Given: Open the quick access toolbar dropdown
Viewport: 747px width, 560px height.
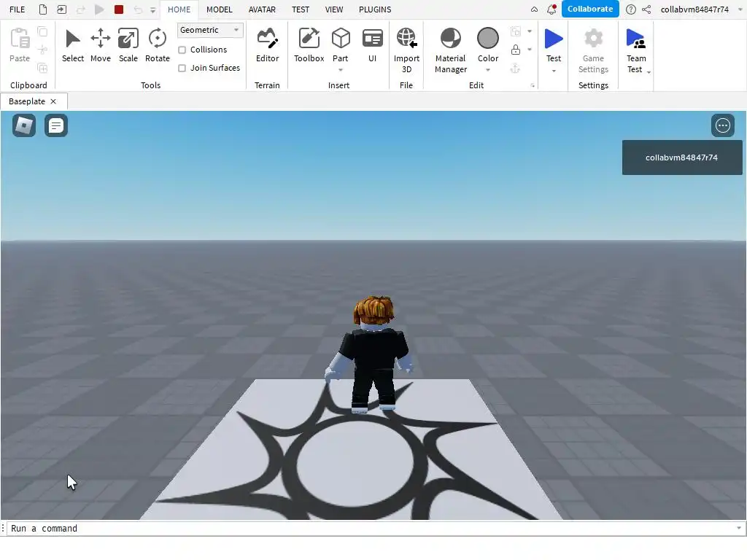Looking at the screenshot, I should click(x=153, y=10).
